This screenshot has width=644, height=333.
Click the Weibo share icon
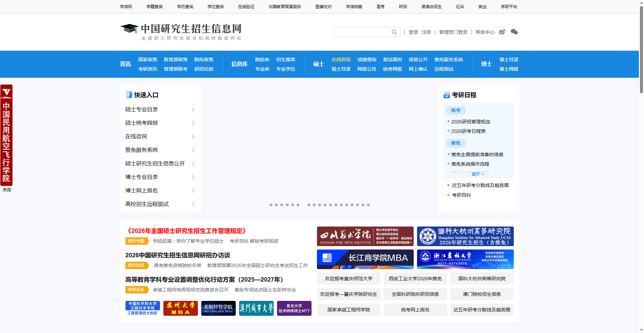coord(502,32)
